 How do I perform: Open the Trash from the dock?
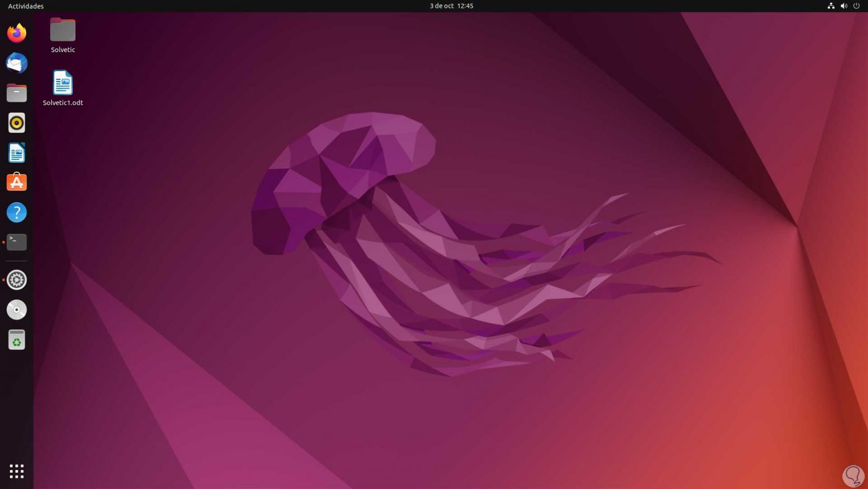point(16,340)
